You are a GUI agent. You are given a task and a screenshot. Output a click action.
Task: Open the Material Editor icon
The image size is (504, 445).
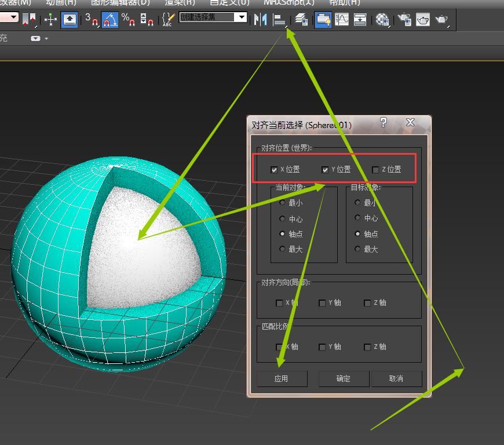381,20
